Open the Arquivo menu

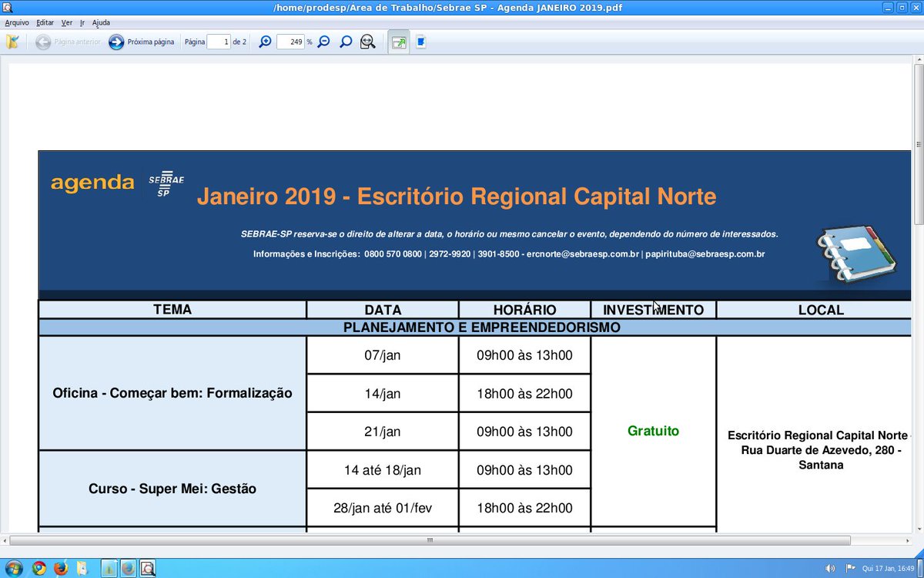coord(17,22)
